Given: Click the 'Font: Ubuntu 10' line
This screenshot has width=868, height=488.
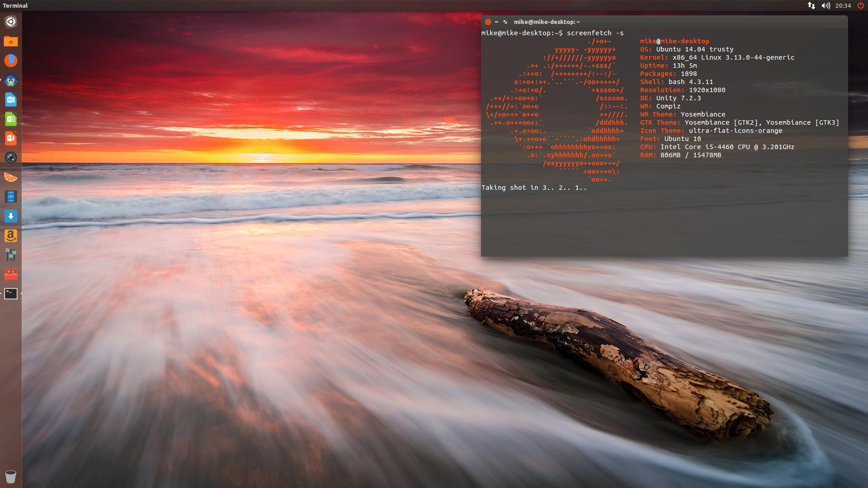Looking at the screenshot, I should click(x=670, y=139).
